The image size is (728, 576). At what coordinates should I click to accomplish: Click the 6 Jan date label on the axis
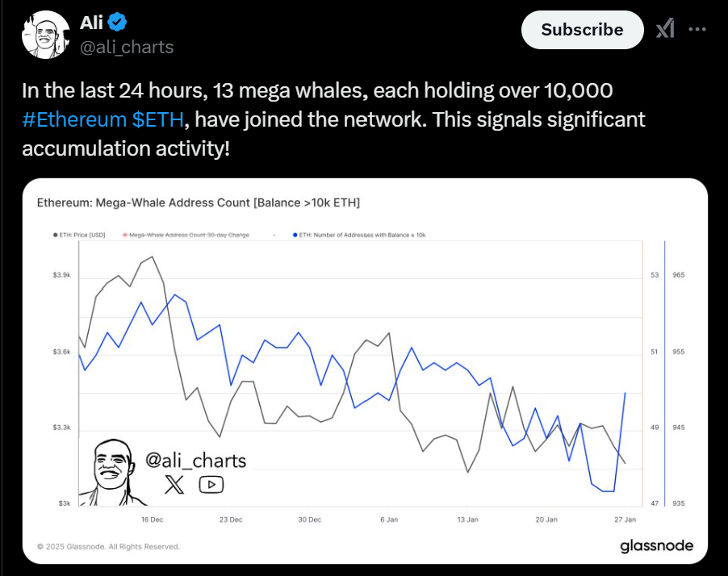tap(389, 520)
